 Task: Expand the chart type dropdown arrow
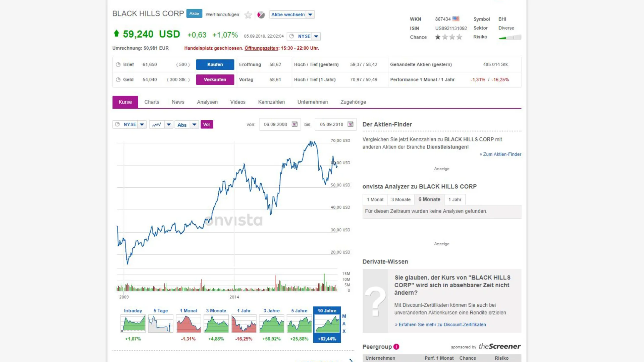coord(169,125)
